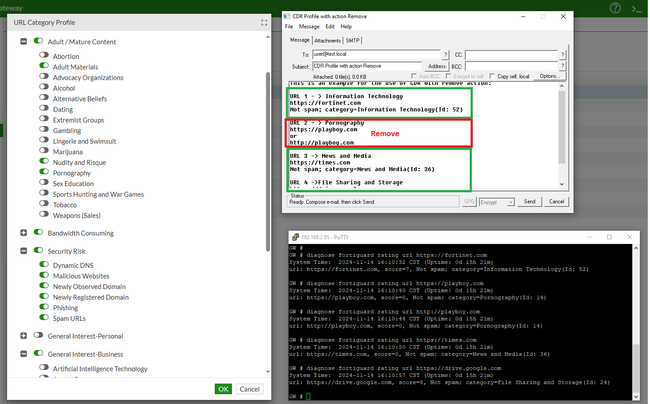Click the PuTTY window title icon

tap(294, 237)
